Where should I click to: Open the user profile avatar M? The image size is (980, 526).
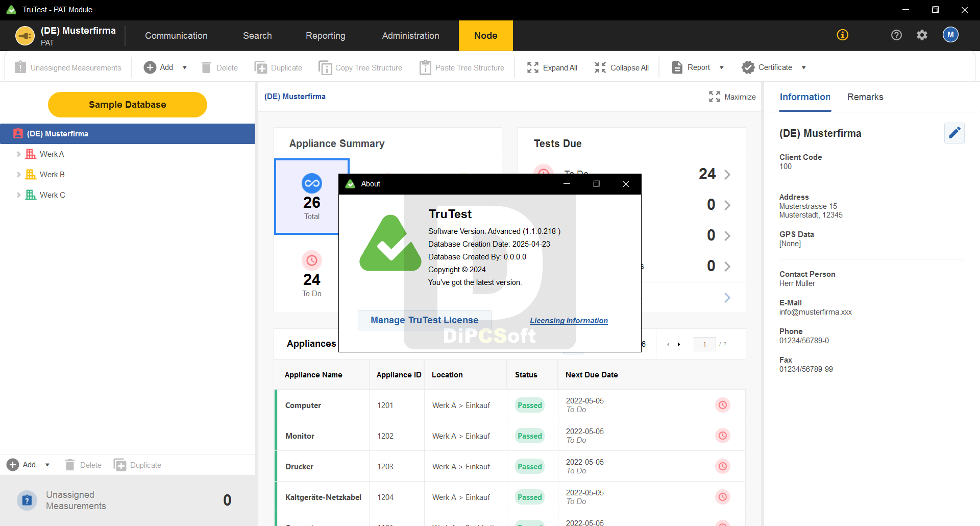[x=950, y=35]
